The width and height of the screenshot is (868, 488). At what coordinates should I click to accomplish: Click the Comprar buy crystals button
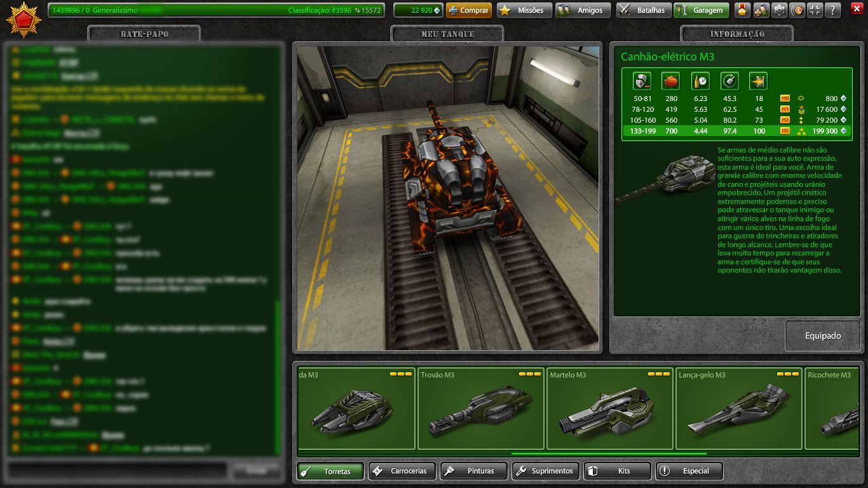click(469, 10)
